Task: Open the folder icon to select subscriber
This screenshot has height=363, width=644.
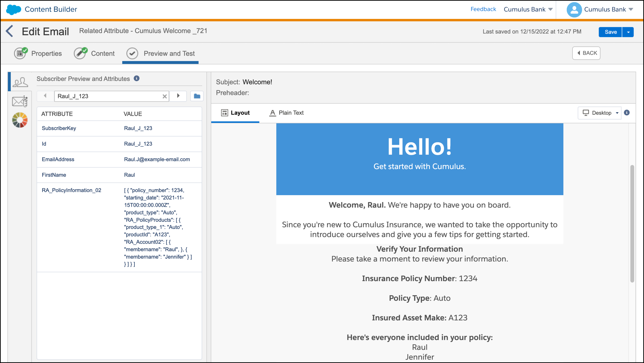Action: pos(197,96)
